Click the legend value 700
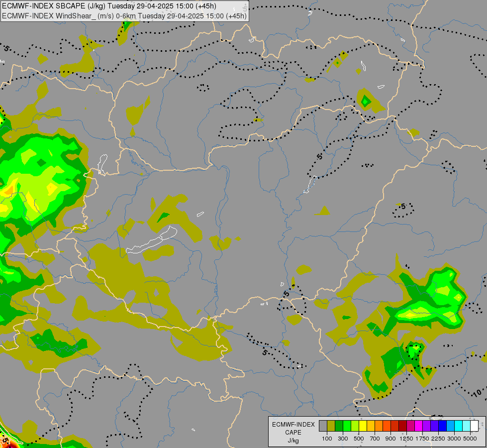Image resolution: width=487 pixels, height=448 pixels. (x=375, y=439)
